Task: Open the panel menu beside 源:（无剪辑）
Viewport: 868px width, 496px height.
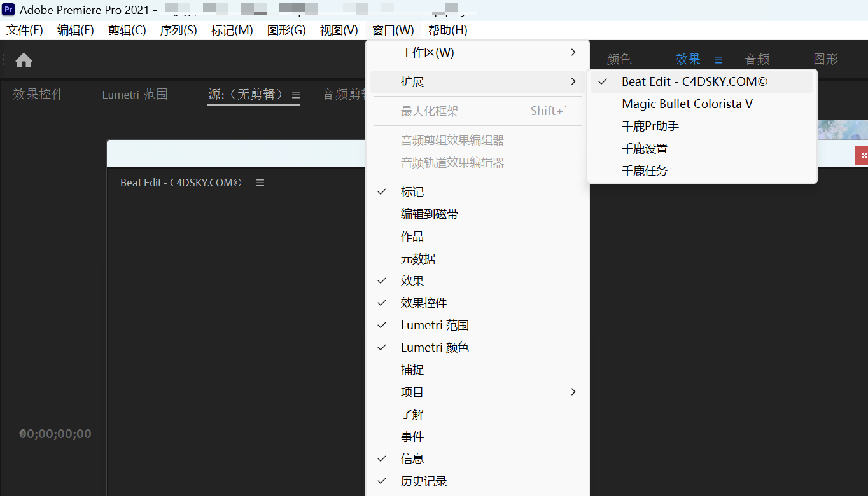Action: pos(295,94)
